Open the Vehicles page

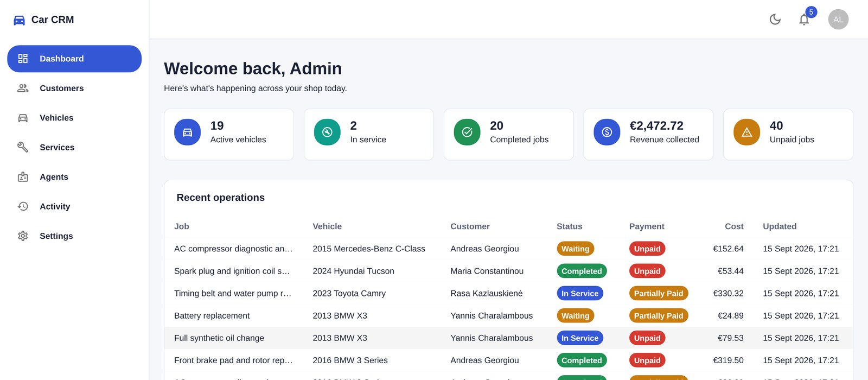[x=74, y=118]
